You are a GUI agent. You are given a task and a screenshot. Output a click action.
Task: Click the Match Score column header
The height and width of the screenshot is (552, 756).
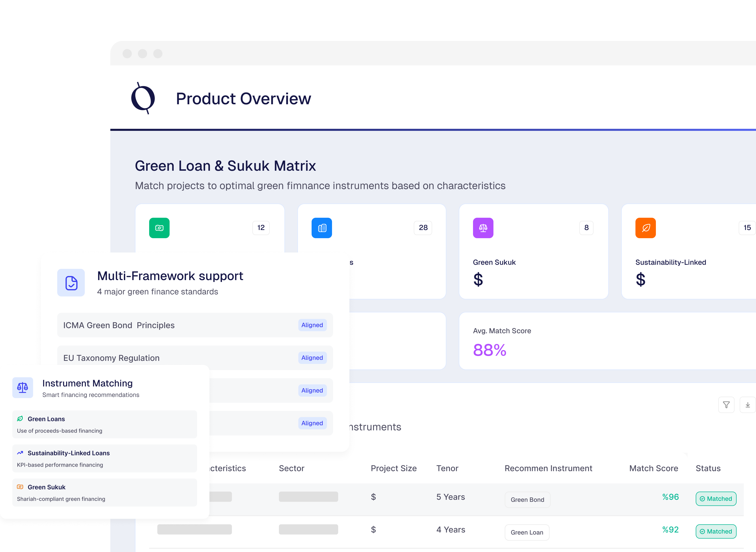654,468
